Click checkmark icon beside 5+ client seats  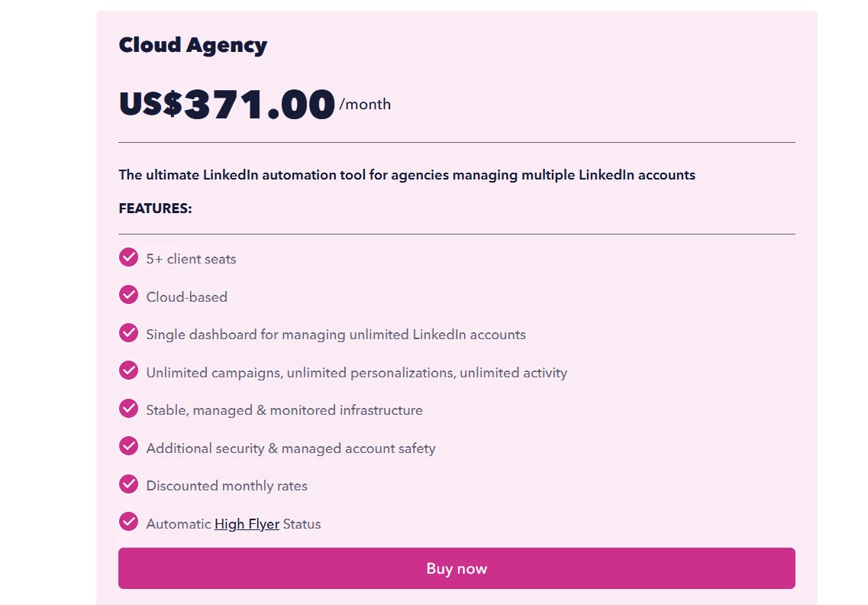point(128,257)
